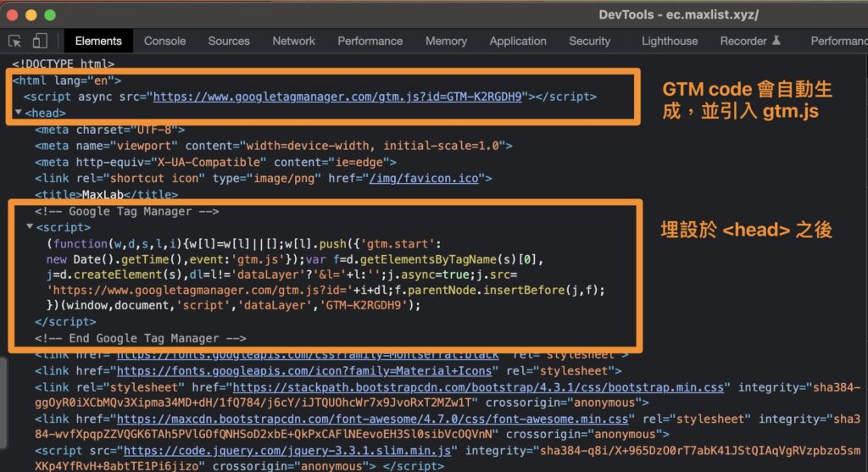Click the shortcut icon link element row
The height and width of the screenshot is (472, 868).
coord(264,178)
